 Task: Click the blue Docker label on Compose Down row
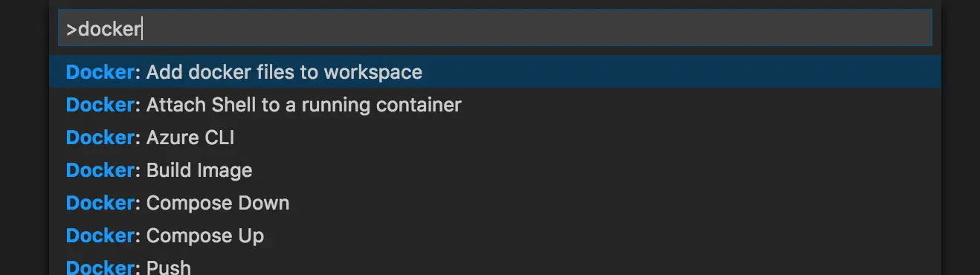[x=100, y=203]
